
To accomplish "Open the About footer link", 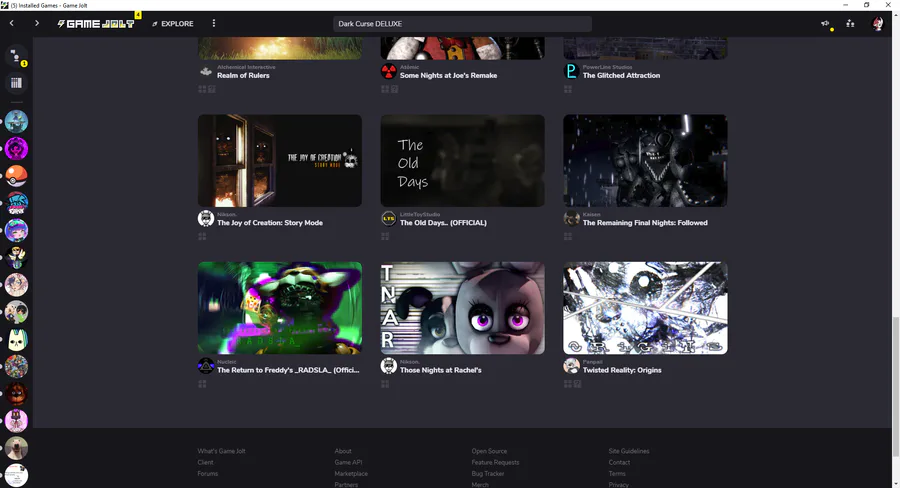I will coord(343,451).
